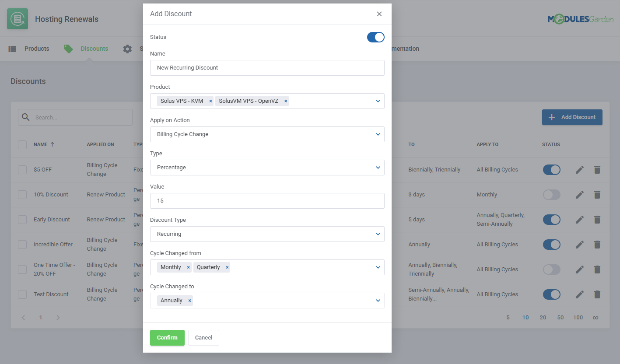
Task: Confirm the new discount
Action: (x=167, y=338)
